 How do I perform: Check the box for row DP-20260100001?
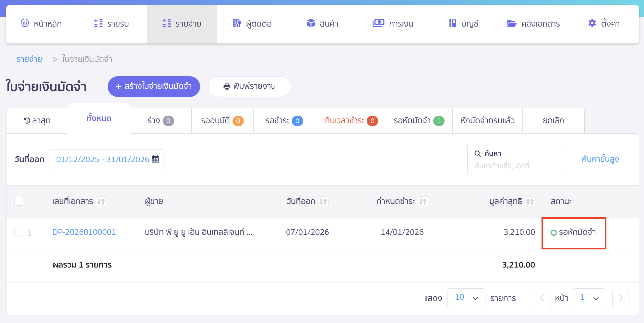[x=19, y=232]
